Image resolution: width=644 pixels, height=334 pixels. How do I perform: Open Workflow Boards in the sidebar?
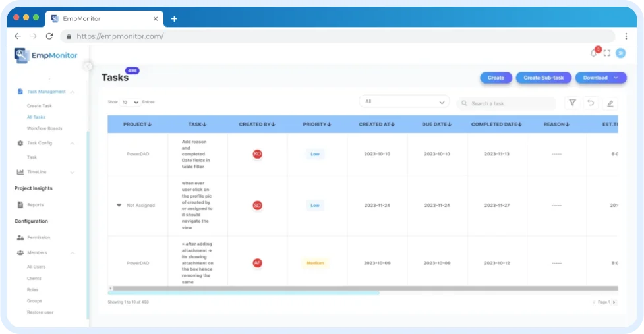[x=44, y=128]
